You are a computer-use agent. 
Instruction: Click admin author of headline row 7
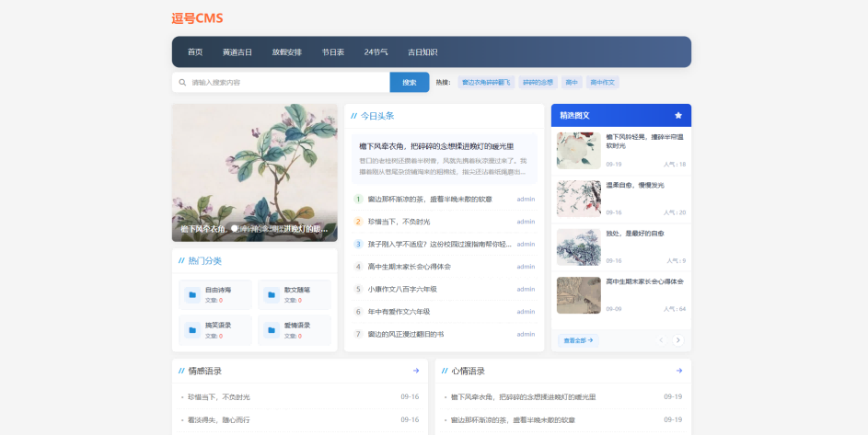(526, 334)
